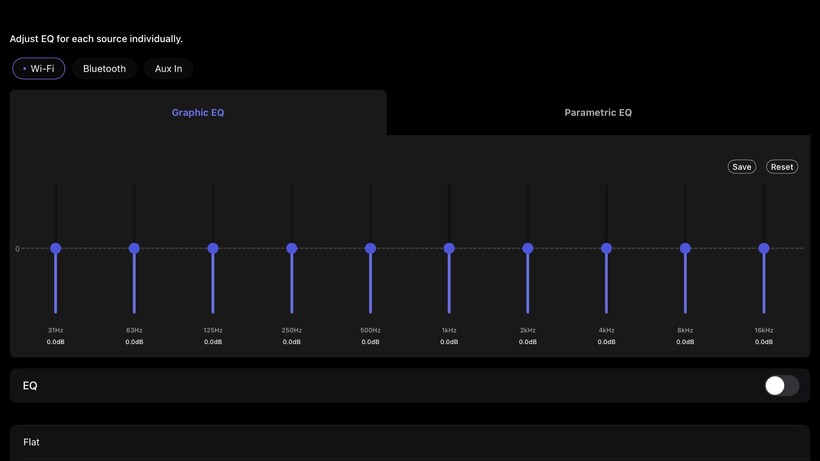Save the current EQ settings
The height and width of the screenshot is (461, 820).
[x=741, y=167]
